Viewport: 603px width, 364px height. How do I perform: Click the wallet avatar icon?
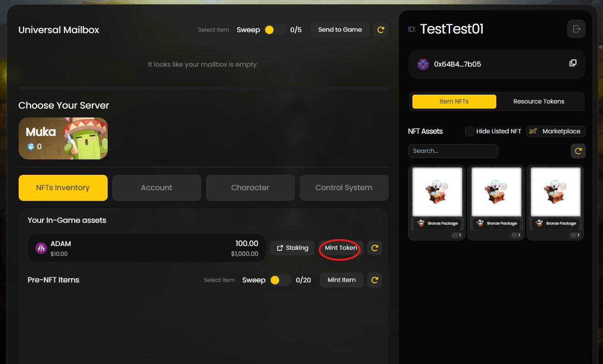click(423, 64)
